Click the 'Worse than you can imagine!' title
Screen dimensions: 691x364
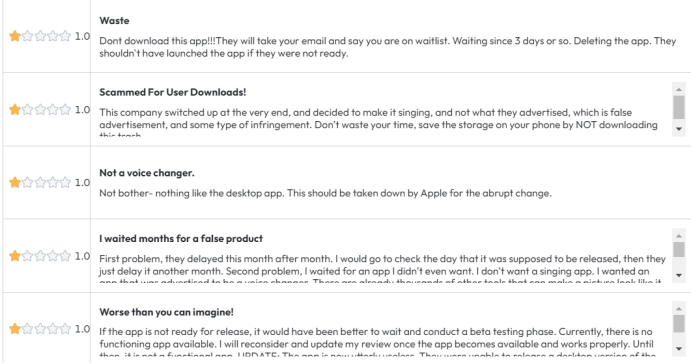[167, 312]
